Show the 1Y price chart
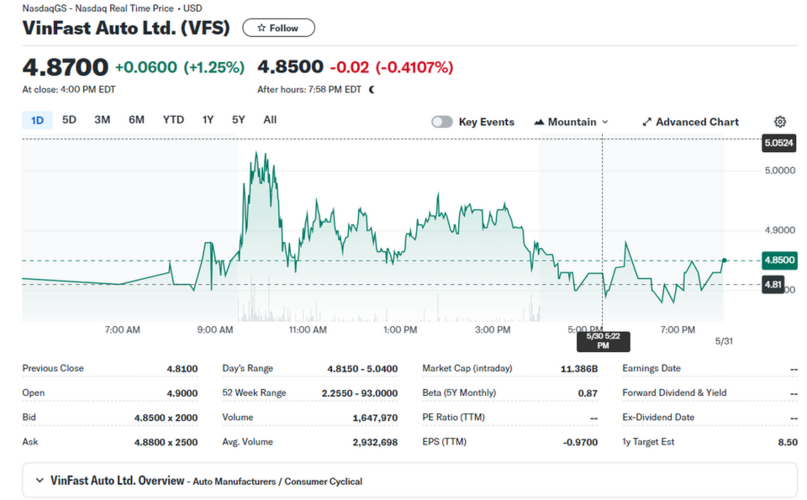Viewport: 807px width, 500px height. pyautogui.click(x=208, y=120)
